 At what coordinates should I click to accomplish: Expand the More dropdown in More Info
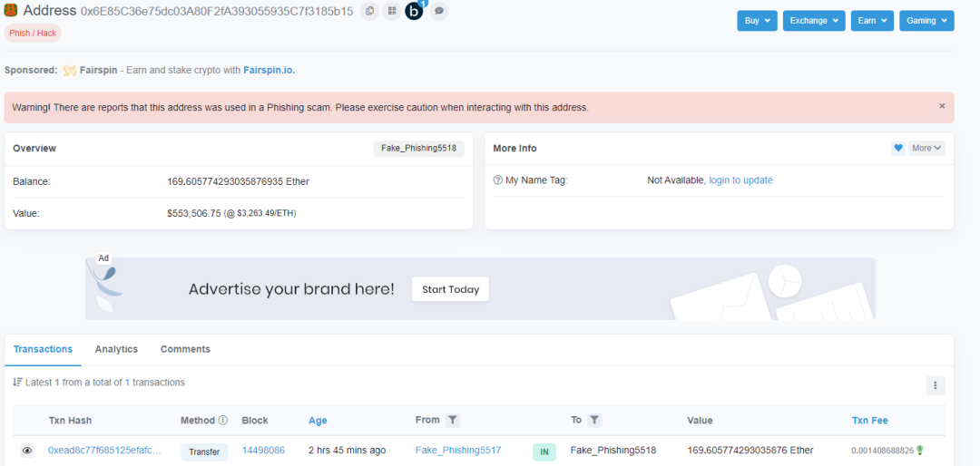[x=926, y=148]
